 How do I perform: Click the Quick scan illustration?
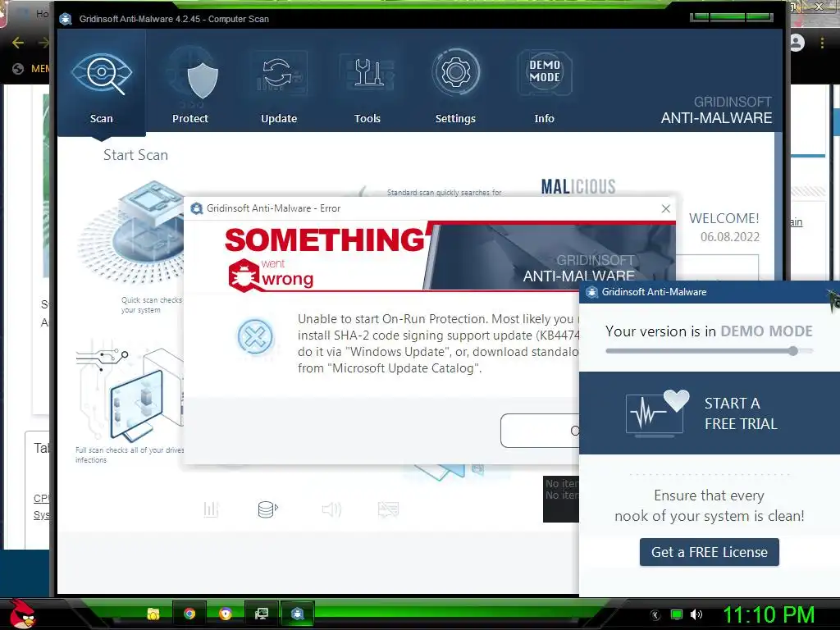pos(133,233)
